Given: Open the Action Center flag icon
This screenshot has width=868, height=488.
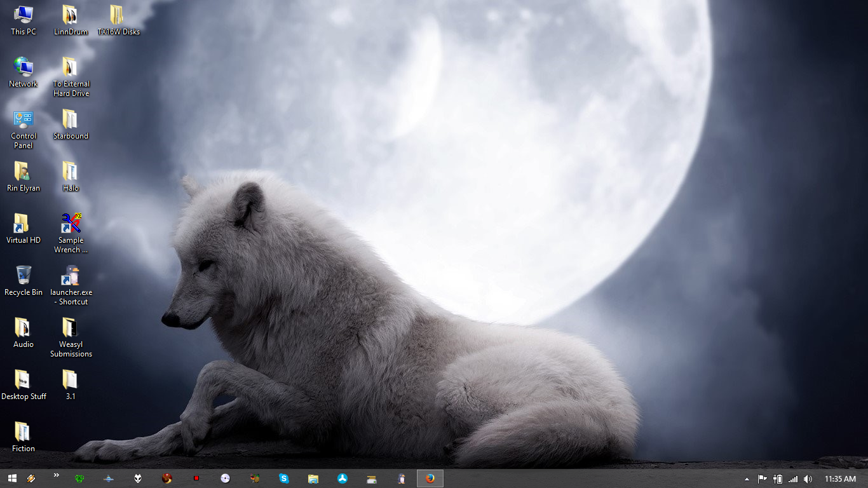Looking at the screenshot, I should [x=762, y=479].
